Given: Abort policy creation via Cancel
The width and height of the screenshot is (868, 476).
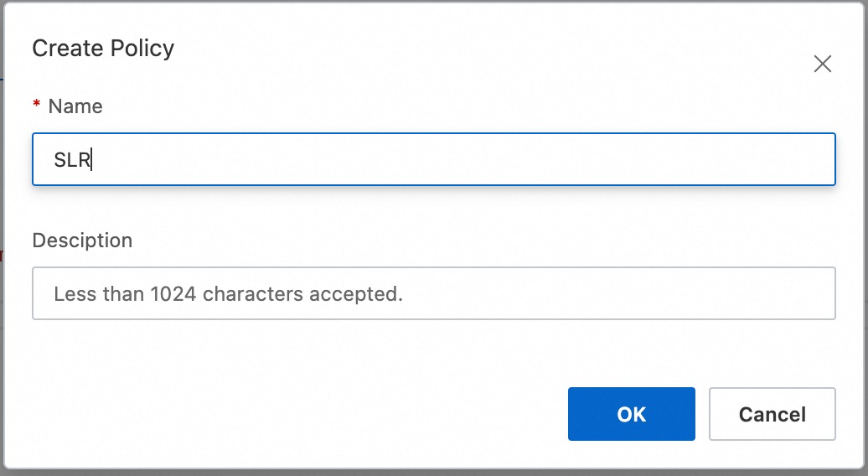Looking at the screenshot, I should coord(772,414).
